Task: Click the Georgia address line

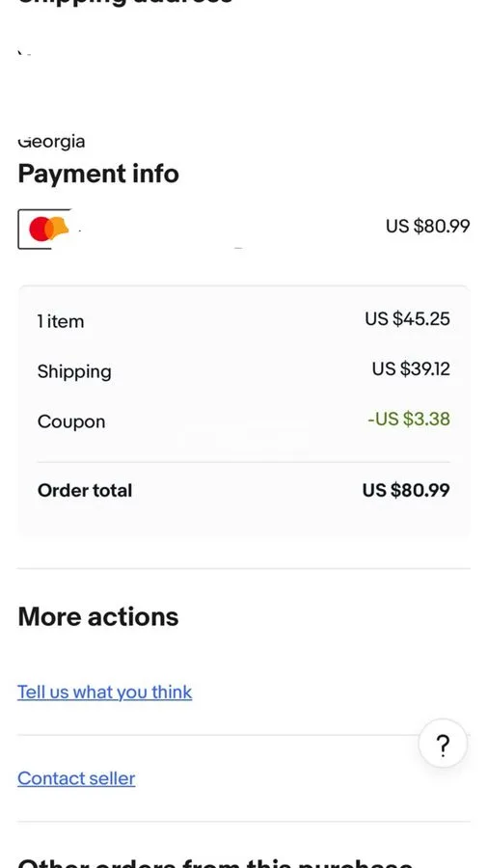Action: coord(51,143)
